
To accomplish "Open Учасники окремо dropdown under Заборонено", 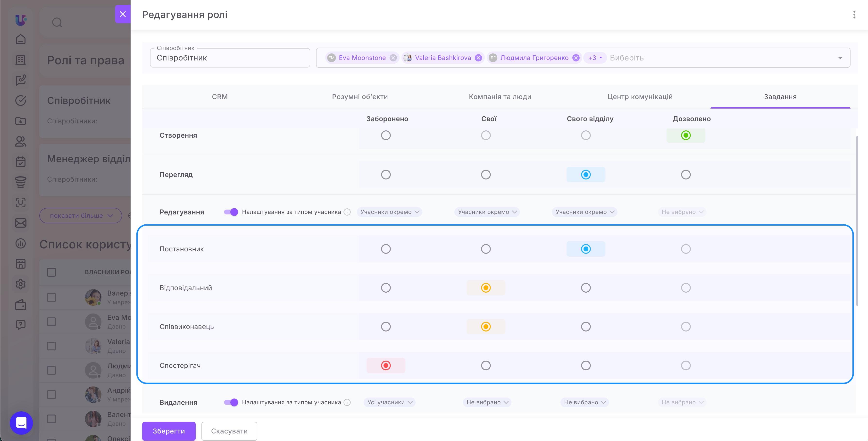I will click(x=390, y=212).
